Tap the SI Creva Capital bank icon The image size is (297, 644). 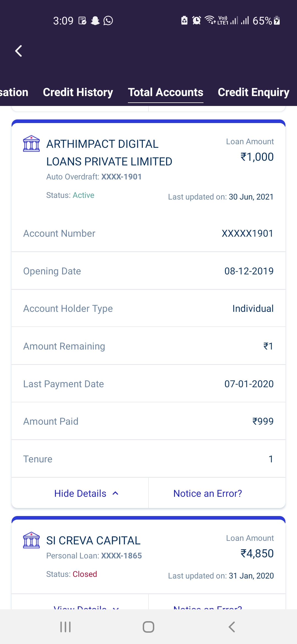tap(31, 540)
